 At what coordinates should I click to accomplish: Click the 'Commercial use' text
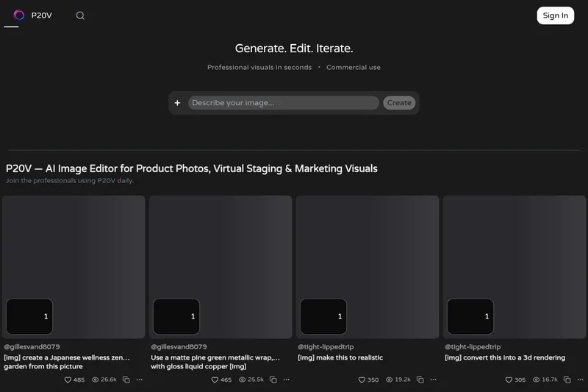(354, 68)
